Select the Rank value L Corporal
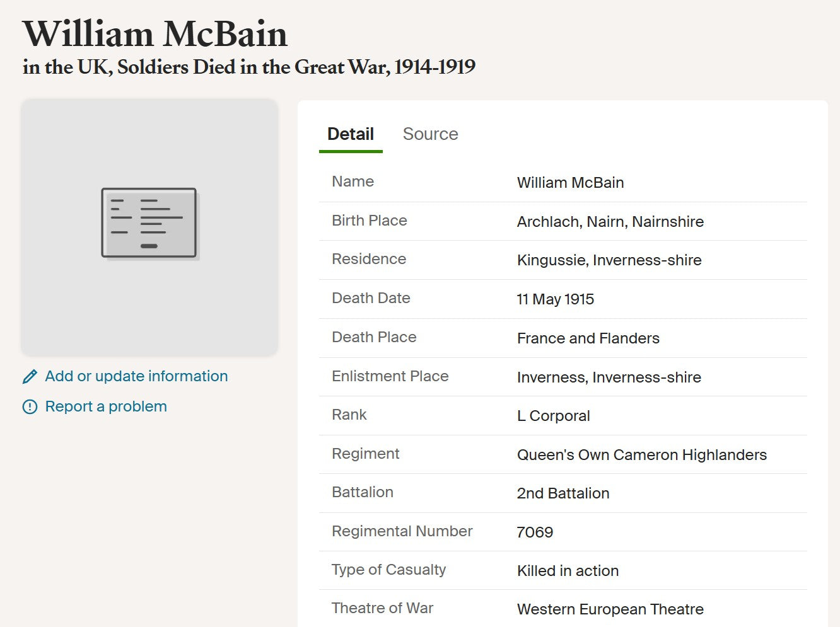840x627 pixels. (553, 416)
